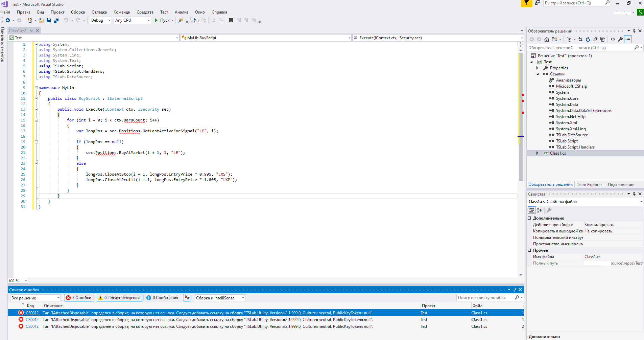Switch to the Team Explorer tab

[605, 185]
